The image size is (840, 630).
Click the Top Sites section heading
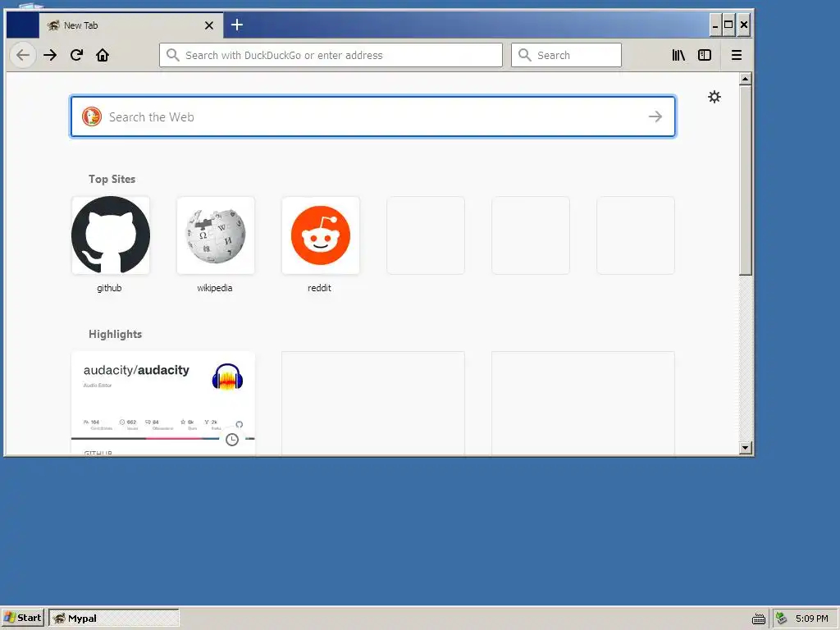[x=112, y=179]
